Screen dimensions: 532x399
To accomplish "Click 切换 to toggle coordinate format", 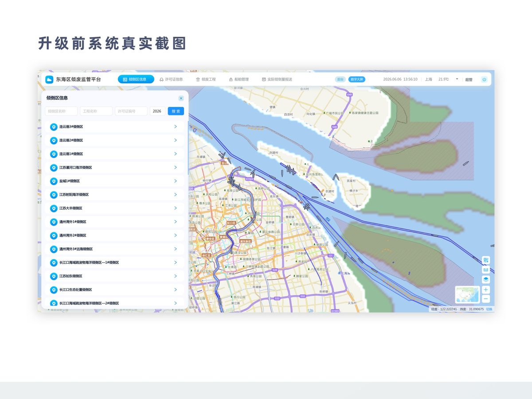I will [489, 309].
